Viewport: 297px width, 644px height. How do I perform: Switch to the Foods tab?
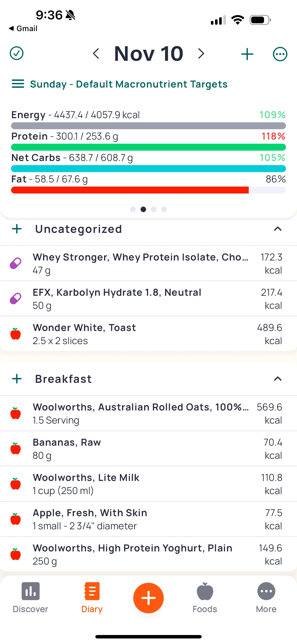point(205,598)
